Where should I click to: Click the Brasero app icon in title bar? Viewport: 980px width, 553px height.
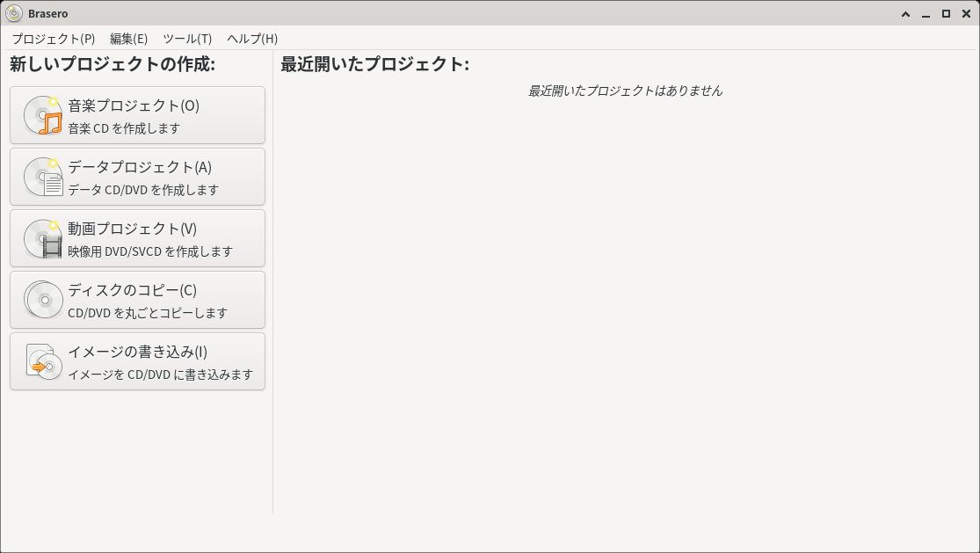[x=13, y=13]
